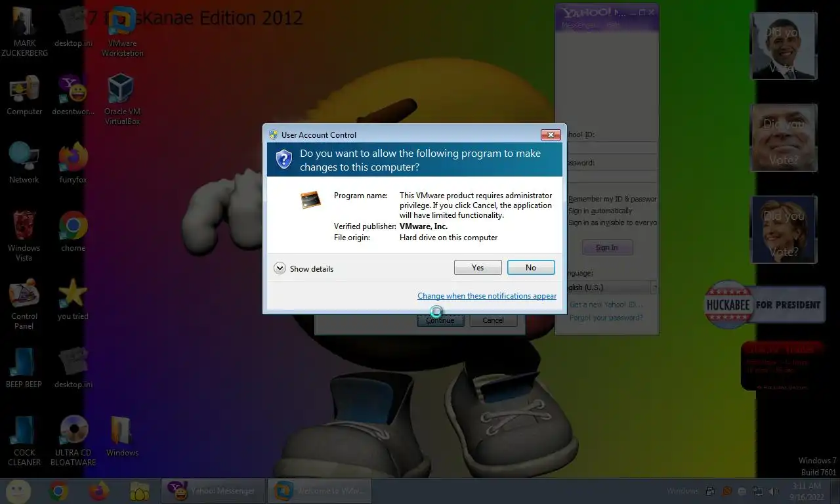The image size is (840, 504).
Task: Click the pinned icon right of Firefox
Action: click(x=139, y=491)
